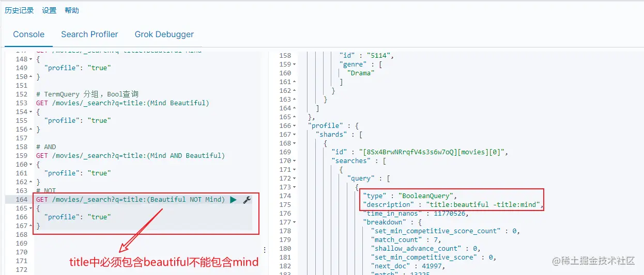Toggle fold marker at output line 161
This screenshot has height=275, width=644.
pyautogui.click(x=294, y=82)
